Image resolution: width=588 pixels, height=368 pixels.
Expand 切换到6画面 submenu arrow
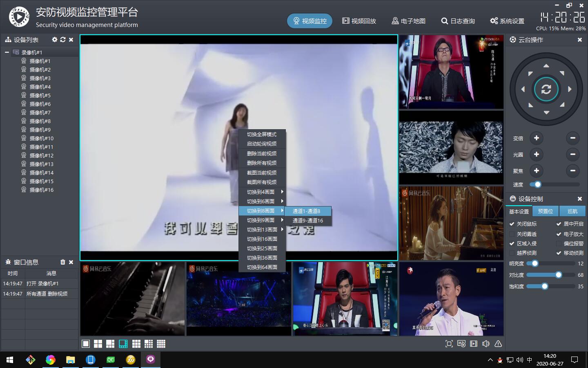pos(282,201)
